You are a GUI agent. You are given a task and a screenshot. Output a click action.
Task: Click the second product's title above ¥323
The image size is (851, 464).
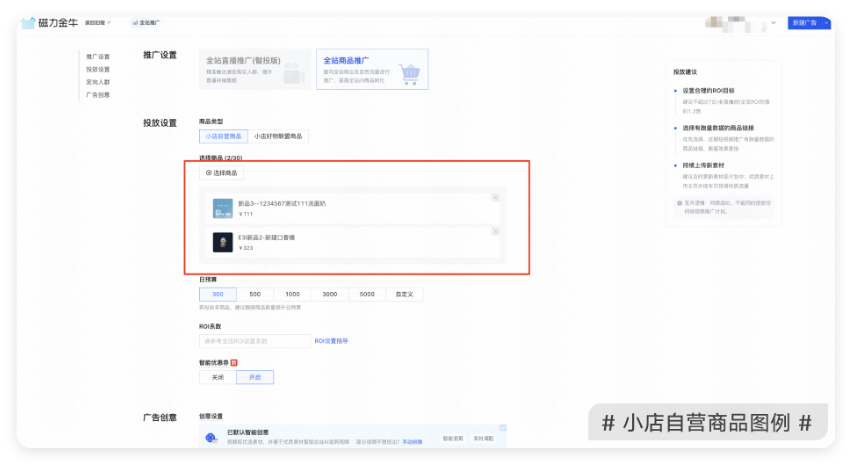[266, 238]
